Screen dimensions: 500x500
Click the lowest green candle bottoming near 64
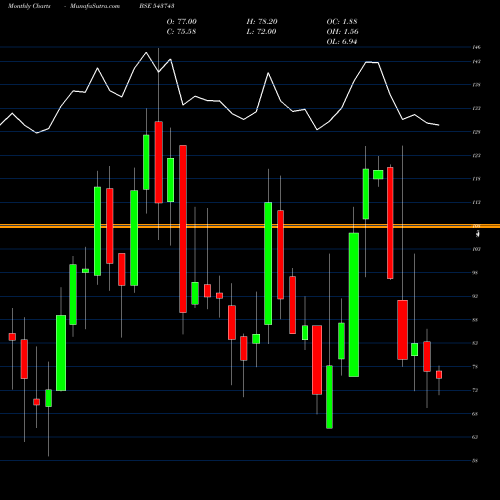[329, 397]
